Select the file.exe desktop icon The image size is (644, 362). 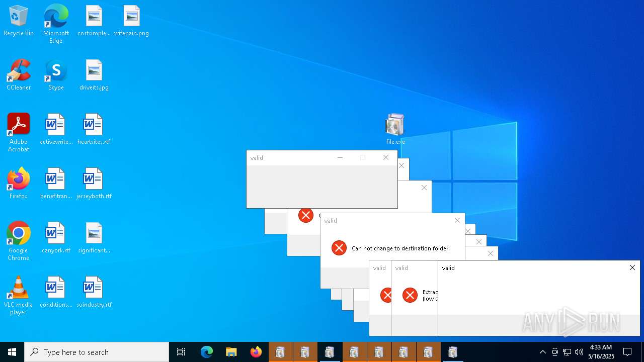(395, 129)
